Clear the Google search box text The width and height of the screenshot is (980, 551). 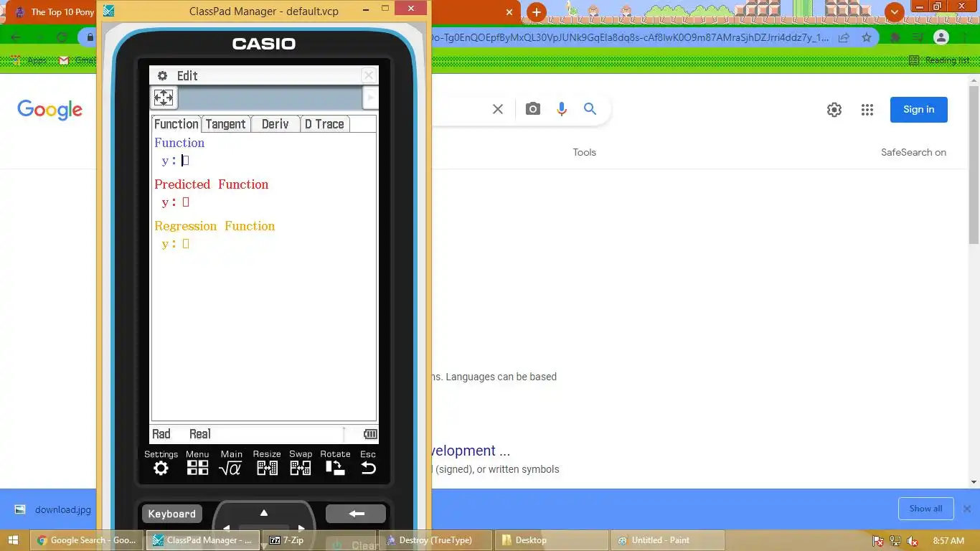click(498, 109)
